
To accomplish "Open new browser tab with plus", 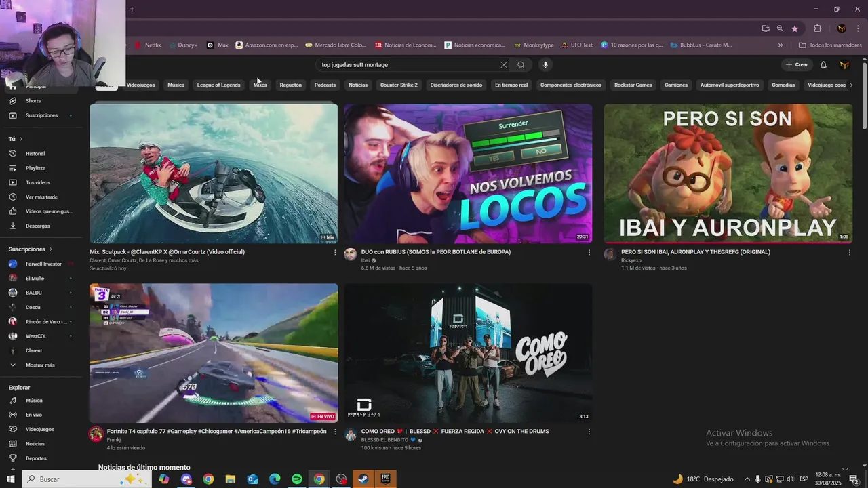I will click(x=132, y=9).
